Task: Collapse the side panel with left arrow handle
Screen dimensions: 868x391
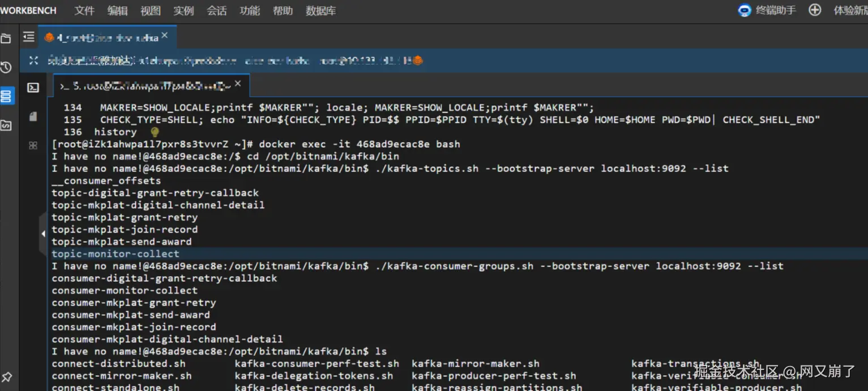Action: [43, 233]
